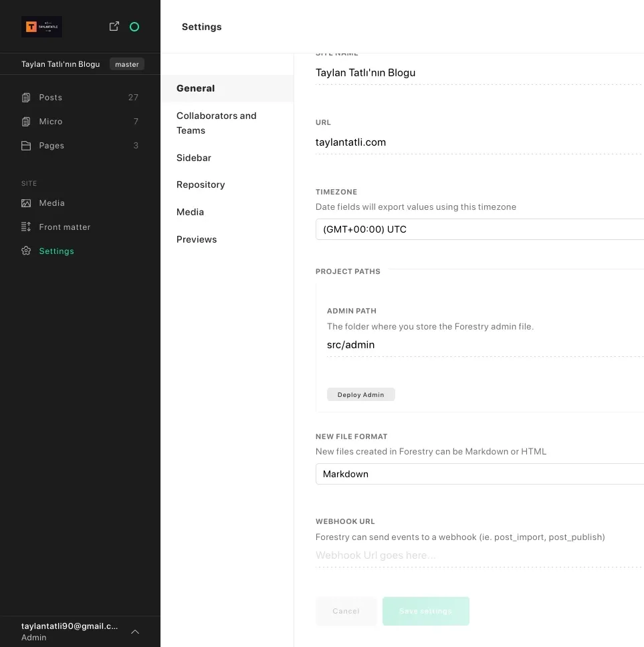Click the Pages folder icon

point(26,146)
